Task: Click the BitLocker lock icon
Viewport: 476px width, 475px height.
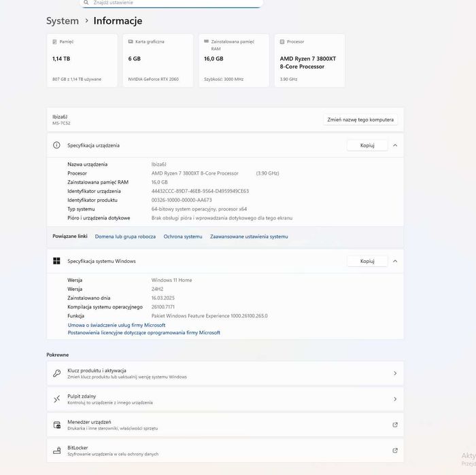Action: pos(57,450)
